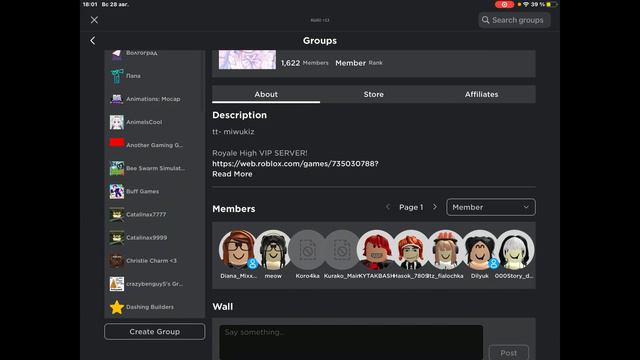Select Catalinax7777 group icon
Viewport: 640px width, 360px height.
(117, 214)
